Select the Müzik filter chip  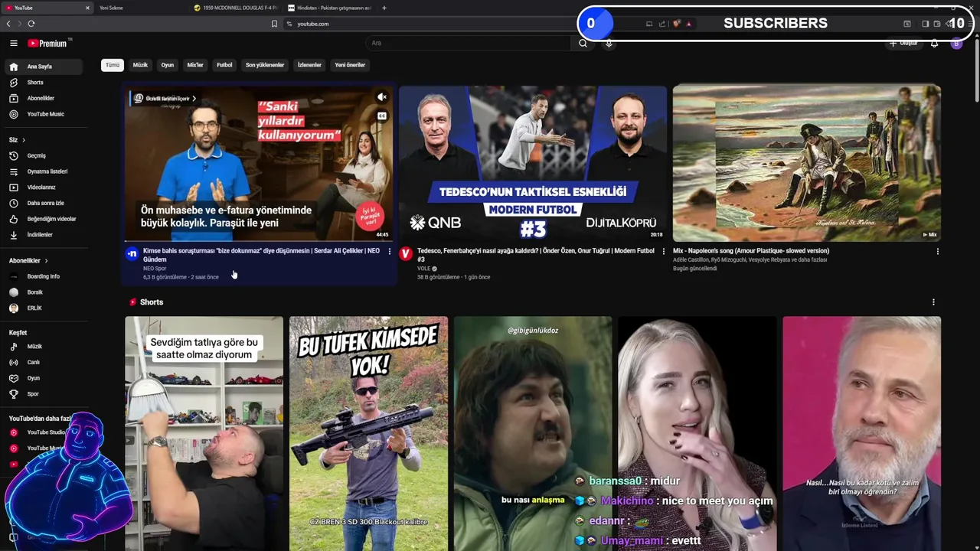(140, 65)
